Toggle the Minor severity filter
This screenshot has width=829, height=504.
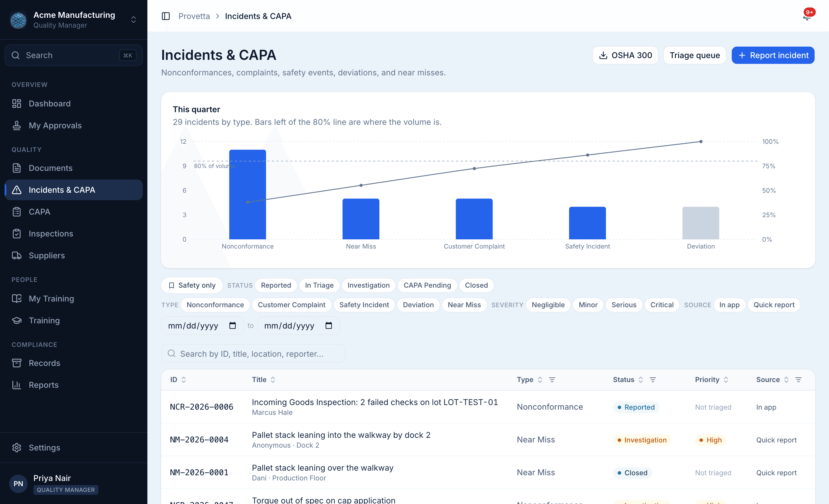pos(588,305)
